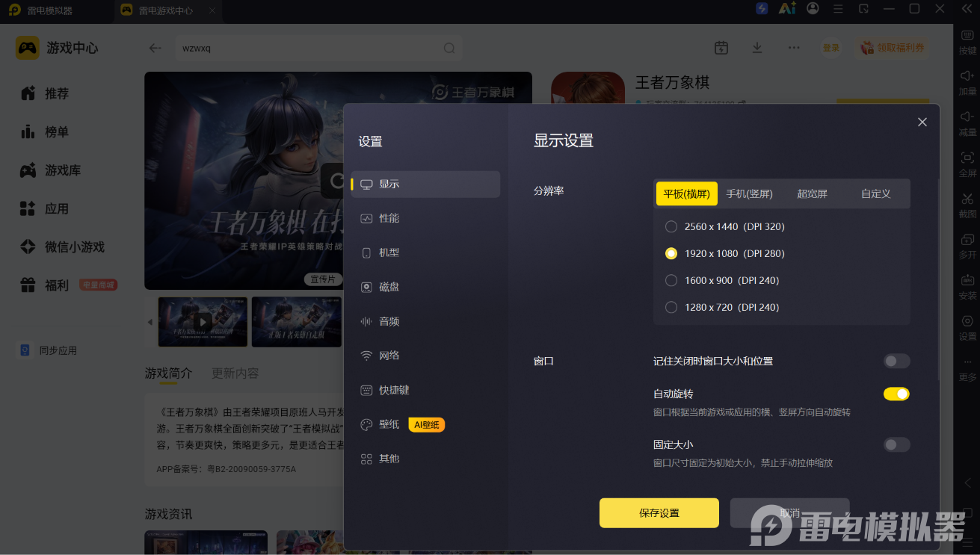This screenshot has height=555, width=980.
Task: Disable the 自动旋转 auto-rotate switch
Action: 896,394
